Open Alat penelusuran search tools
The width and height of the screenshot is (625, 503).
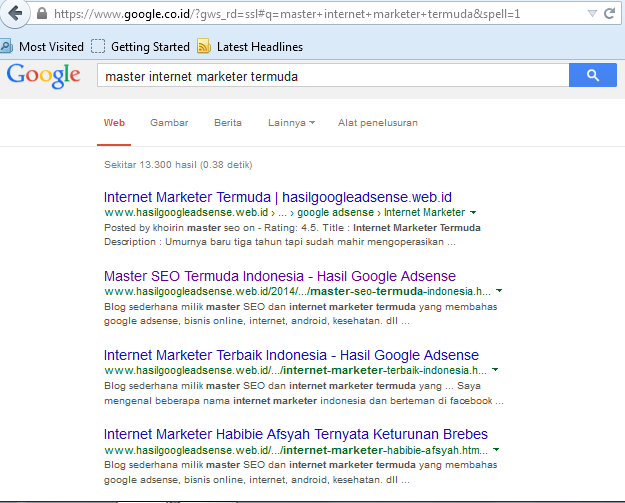(x=377, y=123)
